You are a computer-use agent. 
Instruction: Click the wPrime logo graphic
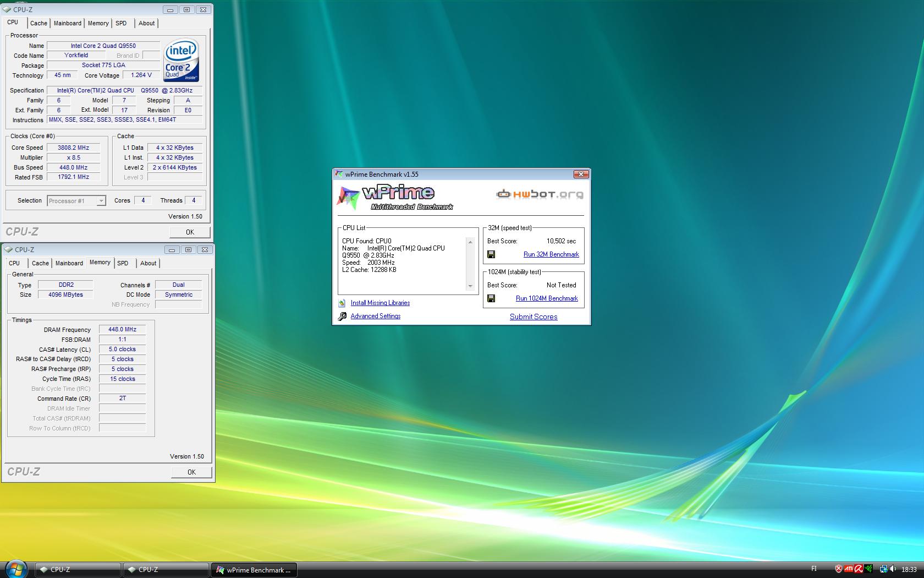[394, 198]
